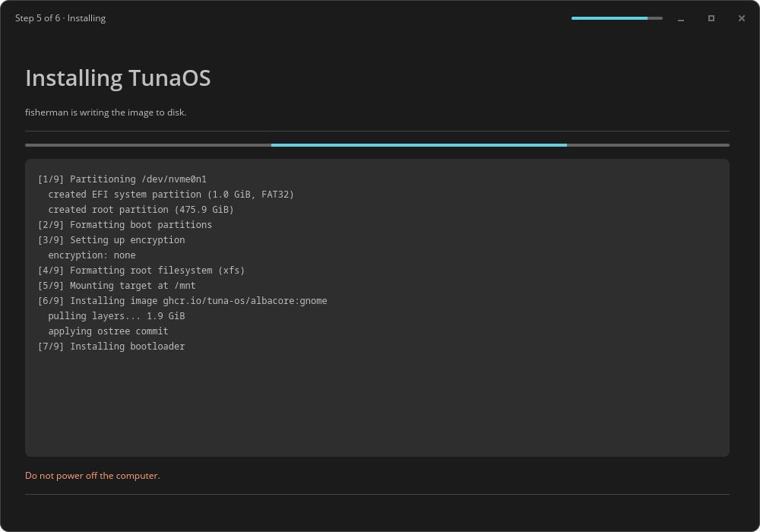Click the 'Do not power off the computer.' warning
This screenshot has width=760, height=532.
93,476
